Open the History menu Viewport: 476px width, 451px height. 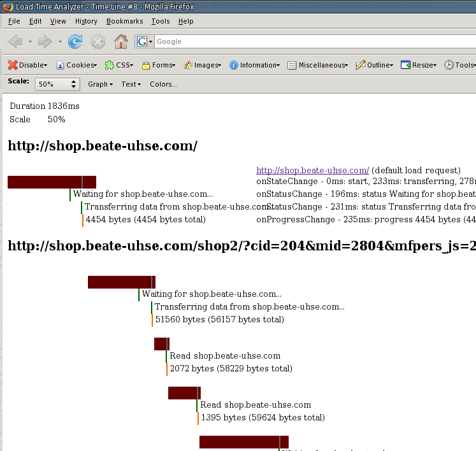coord(86,21)
